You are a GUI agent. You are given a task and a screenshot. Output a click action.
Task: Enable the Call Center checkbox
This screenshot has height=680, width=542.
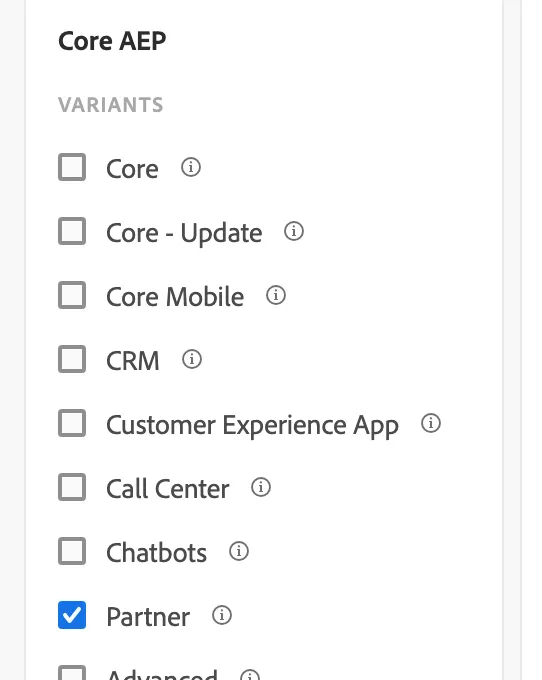[72, 487]
